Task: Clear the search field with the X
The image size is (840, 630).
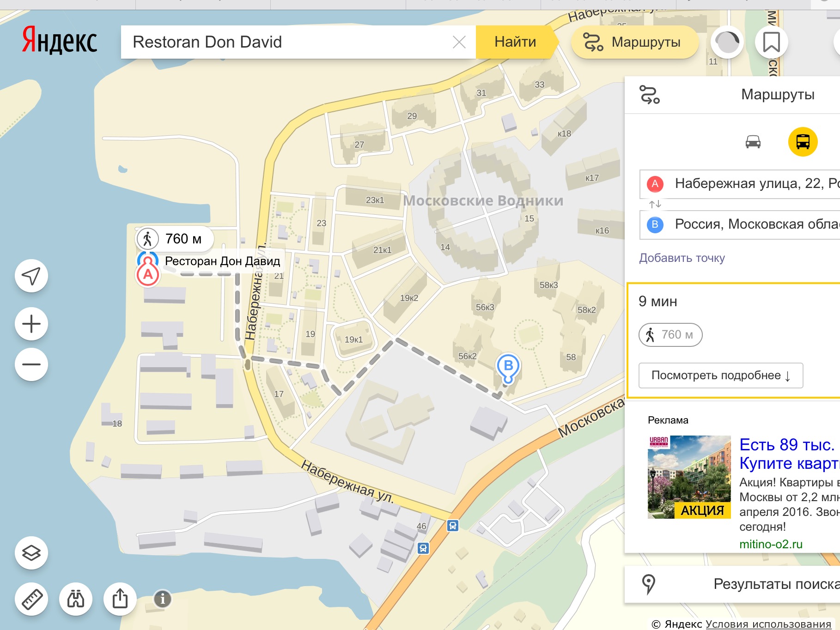Action: pyautogui.click(x=459, y=42)
